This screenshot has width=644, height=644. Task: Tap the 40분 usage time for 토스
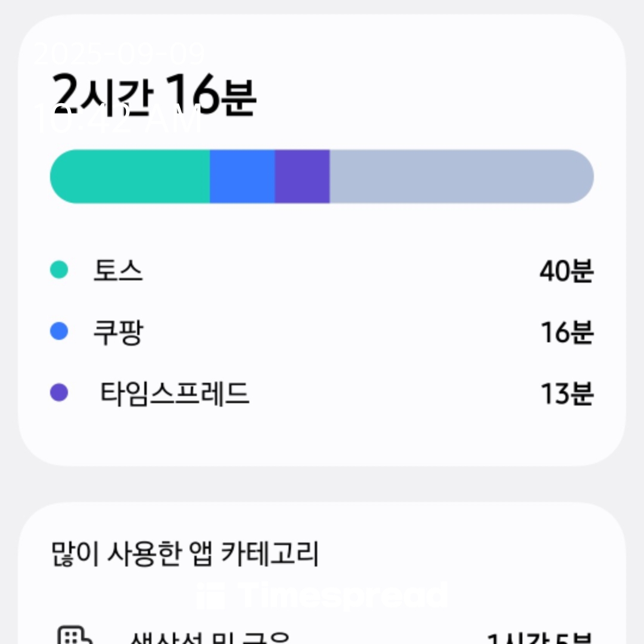pos(567,271)
